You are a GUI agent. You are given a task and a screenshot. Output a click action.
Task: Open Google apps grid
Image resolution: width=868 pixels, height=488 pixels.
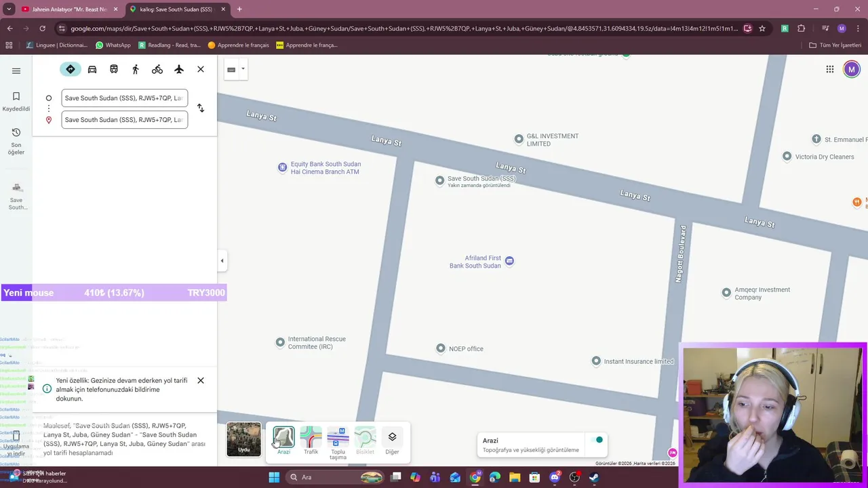coord(829,69)
